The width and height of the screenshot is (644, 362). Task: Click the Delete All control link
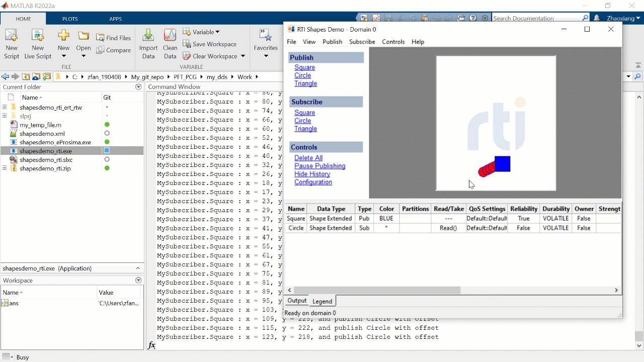coord(308,157)
